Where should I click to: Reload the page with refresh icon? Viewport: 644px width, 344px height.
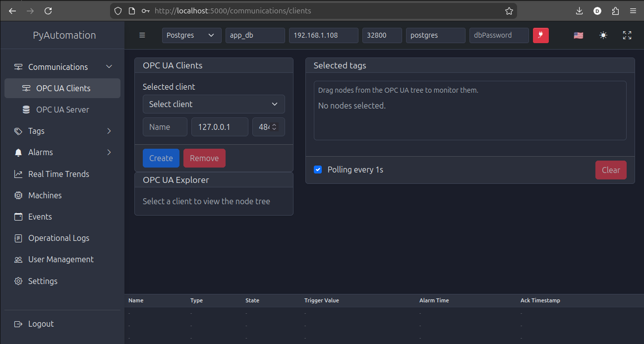coord(48,11)
